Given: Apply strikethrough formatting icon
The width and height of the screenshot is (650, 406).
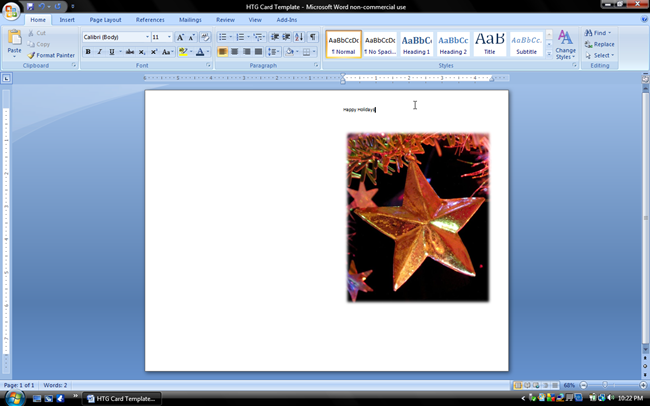Looking at the screenshot, I should click(130, 52).
